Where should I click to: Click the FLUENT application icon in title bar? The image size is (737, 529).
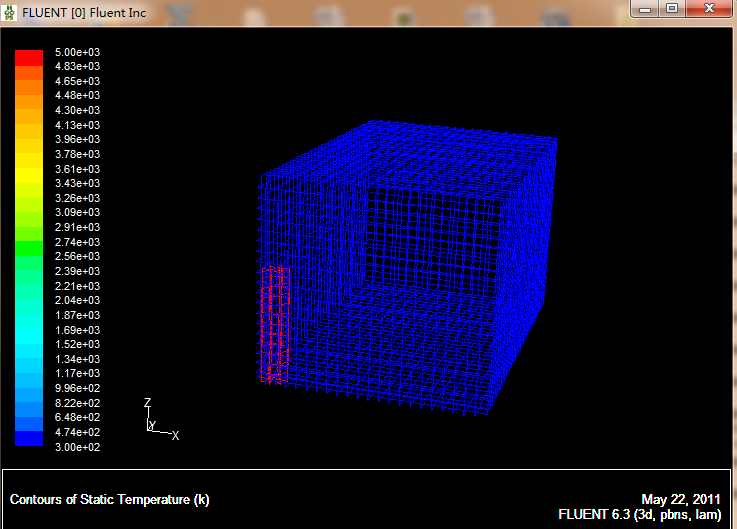point(11,9)
